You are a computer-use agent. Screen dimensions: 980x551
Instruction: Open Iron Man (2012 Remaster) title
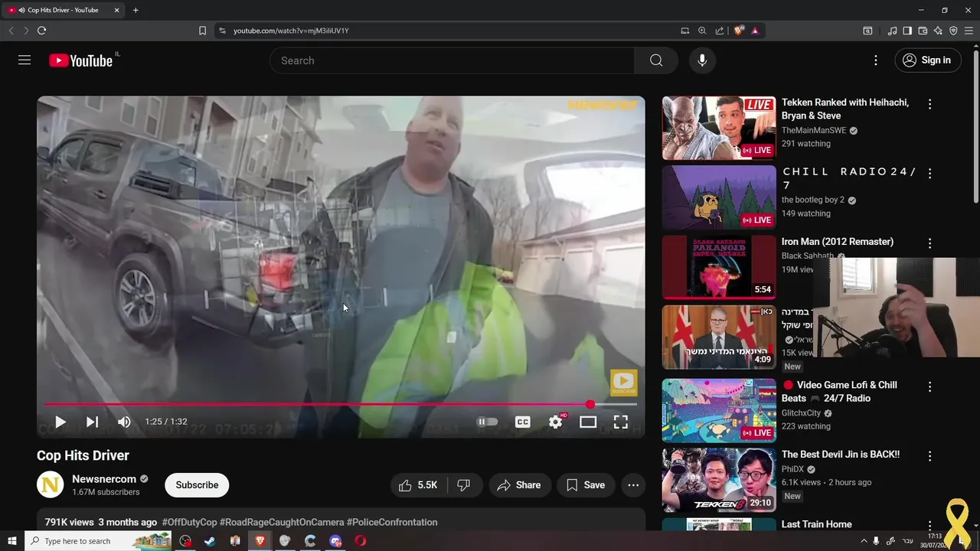coord(838,242)
